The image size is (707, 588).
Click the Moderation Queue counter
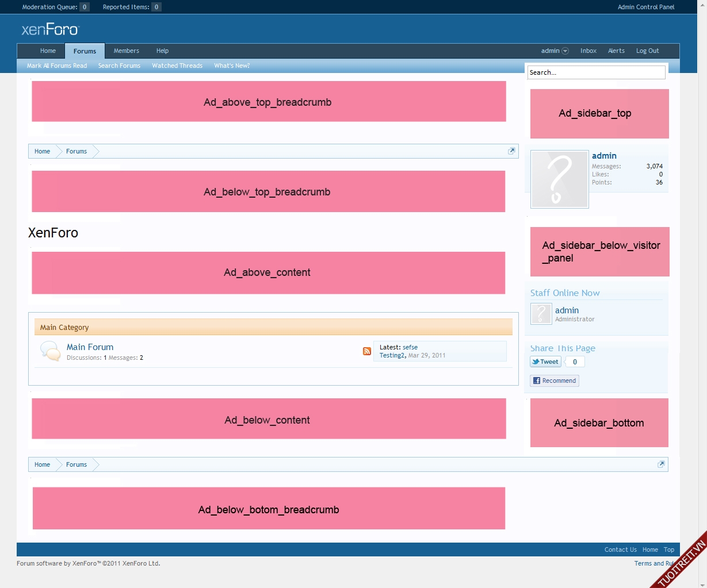click(x=84, y=7)
